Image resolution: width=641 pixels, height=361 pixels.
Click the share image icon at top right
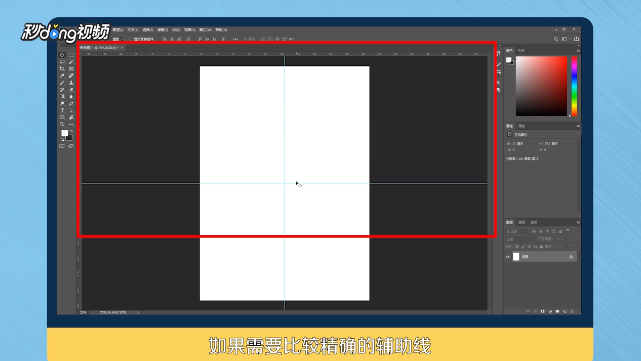(x=576, y=39)
